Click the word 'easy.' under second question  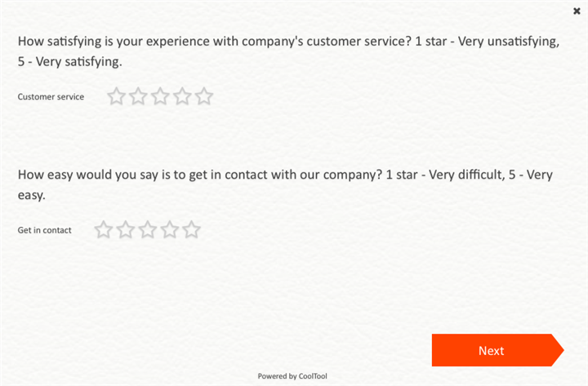(x=31, y=195)
